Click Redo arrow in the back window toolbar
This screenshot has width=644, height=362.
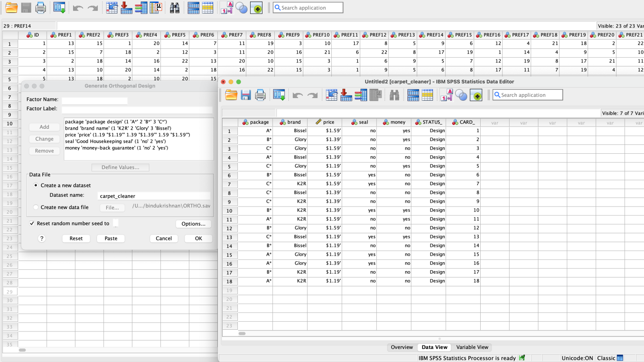(93, 8)
